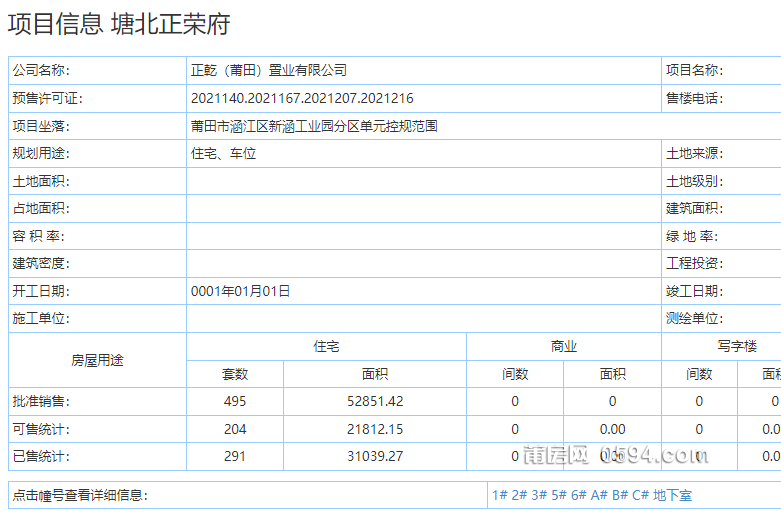The image size is (781, 522).
Task: Click the 工程投资 label
Action: click(694, 263)
